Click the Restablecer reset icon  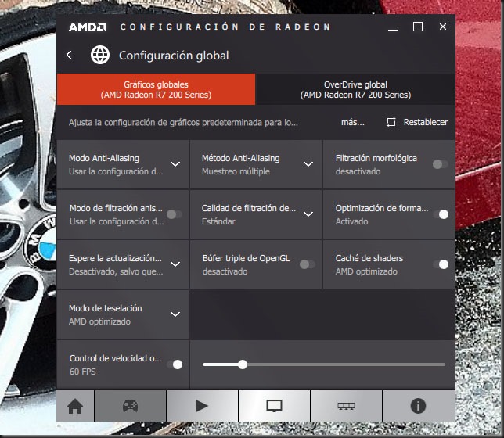click(391, 122)
